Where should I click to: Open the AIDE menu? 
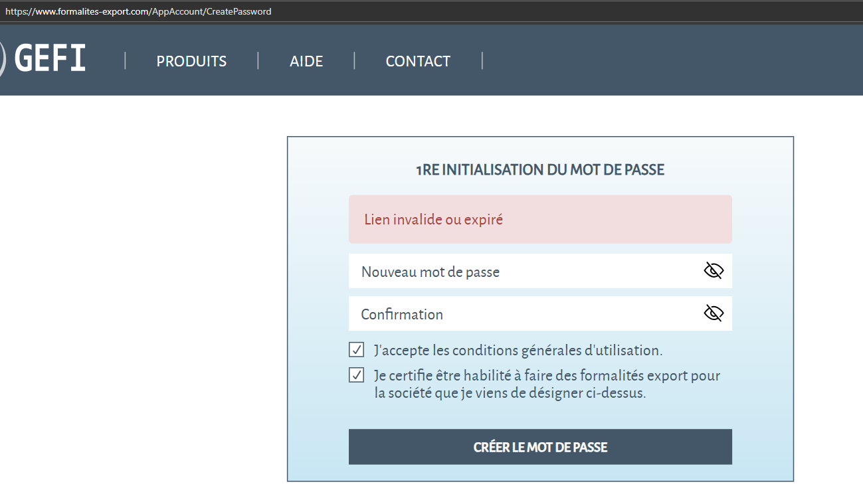click(306, 62)
